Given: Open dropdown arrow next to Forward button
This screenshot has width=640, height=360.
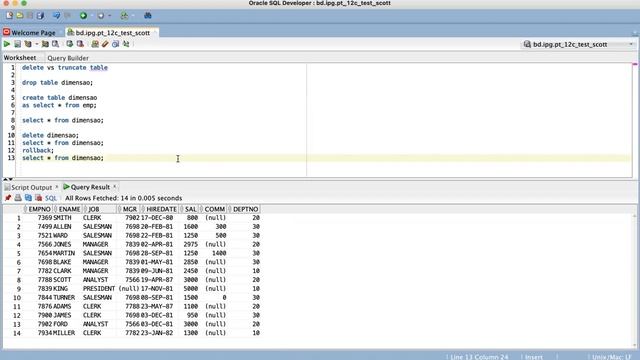Looking at the screenshot, I should pos(109,16).
